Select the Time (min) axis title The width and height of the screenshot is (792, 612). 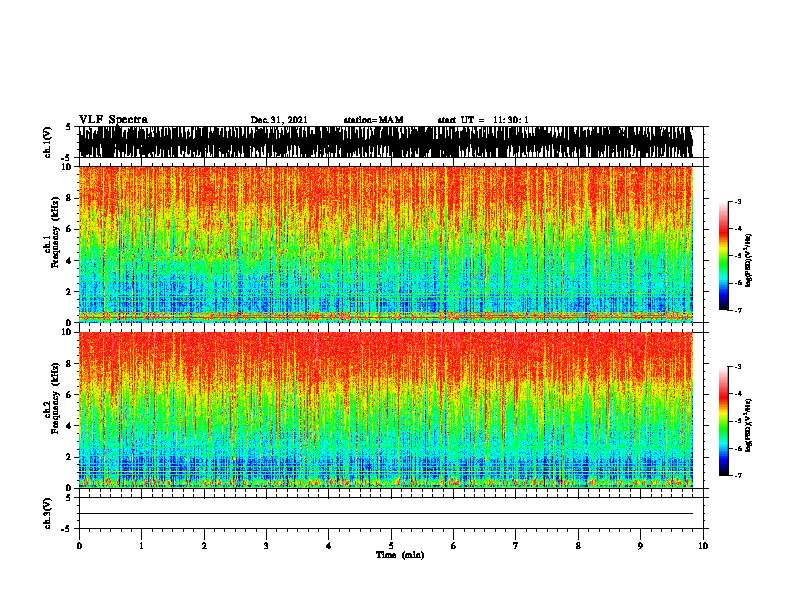(400, 555)
